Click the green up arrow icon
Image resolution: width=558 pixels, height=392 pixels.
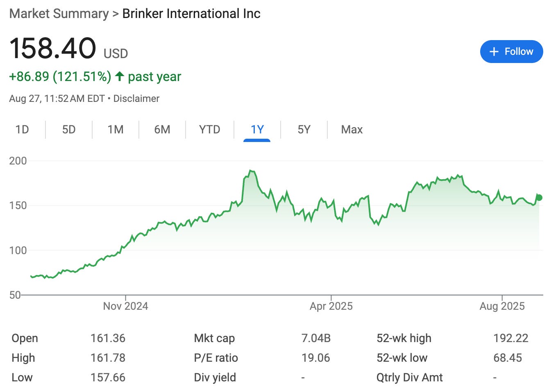point(119,76)
